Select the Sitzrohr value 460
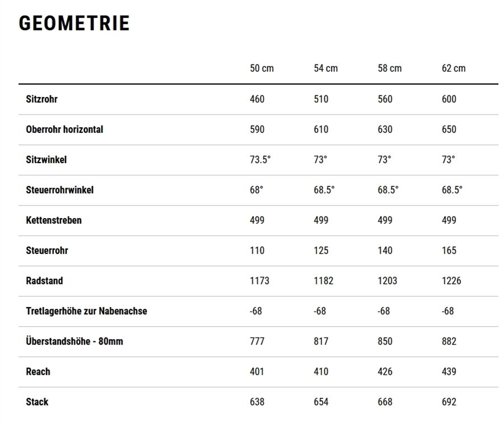The height and width of the screenshot is (422, 504). 257,99
